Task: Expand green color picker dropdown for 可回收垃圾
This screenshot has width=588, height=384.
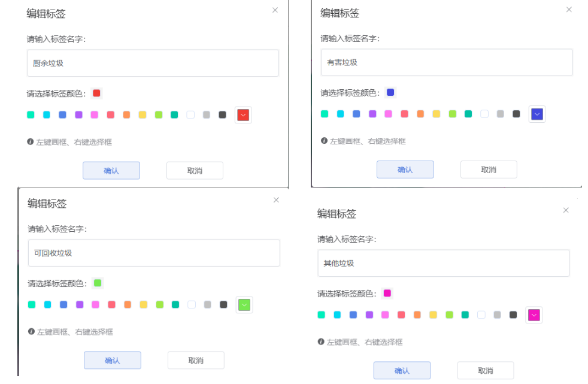Action: point(244,305)
